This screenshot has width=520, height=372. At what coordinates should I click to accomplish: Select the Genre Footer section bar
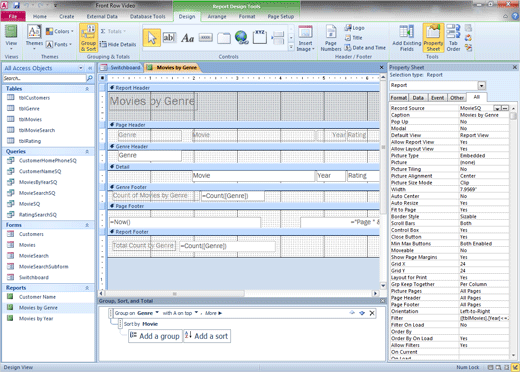click(x=244, y=187)
